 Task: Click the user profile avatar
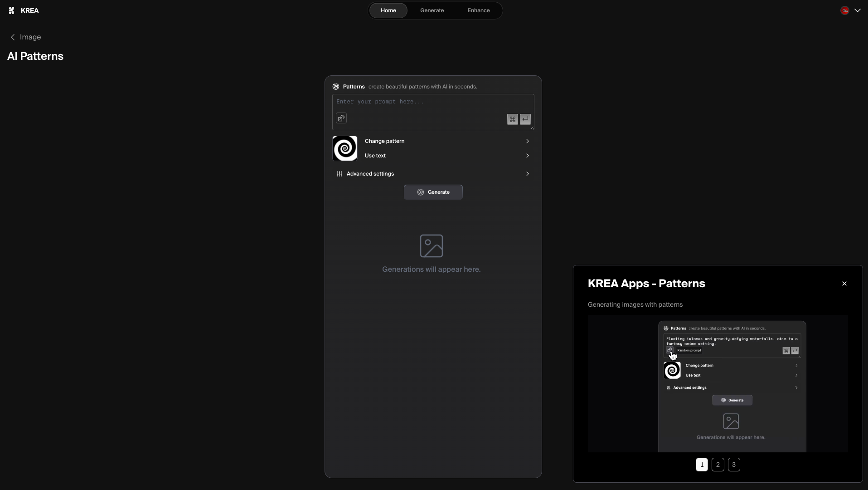tap(844, 10)
